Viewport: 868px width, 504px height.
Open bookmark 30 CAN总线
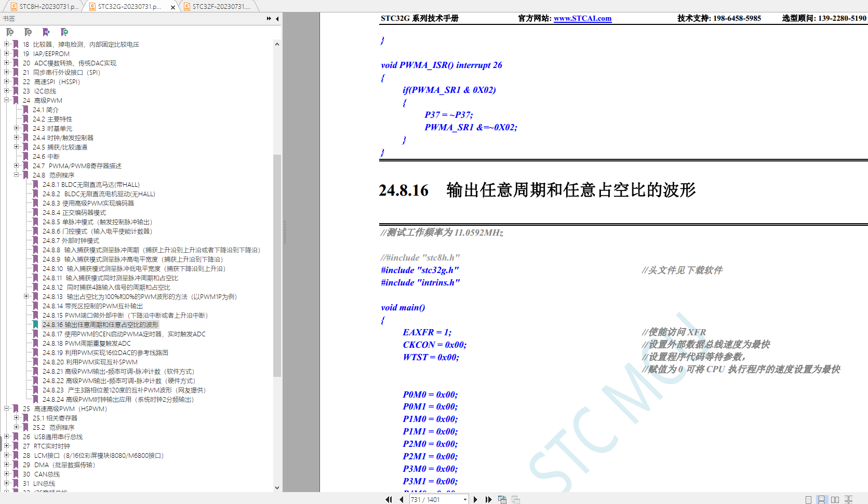point(41,474)
